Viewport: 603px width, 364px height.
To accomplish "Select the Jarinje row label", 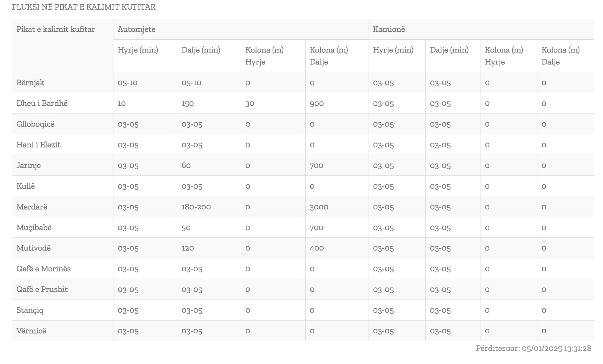I will [29, 165].
